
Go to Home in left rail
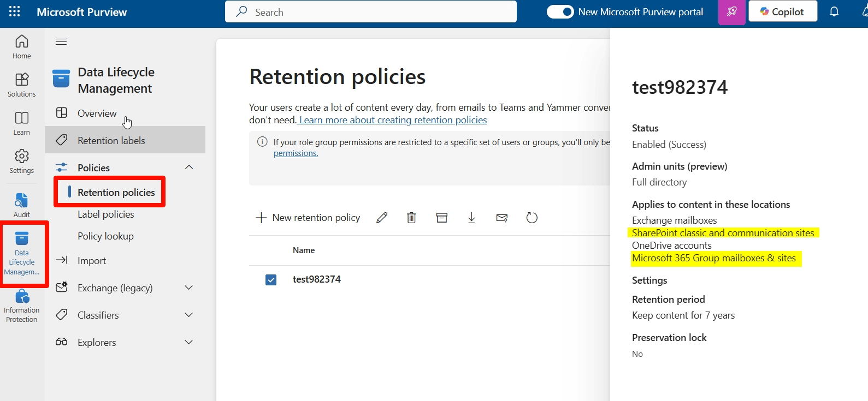[x=22, y=47]
